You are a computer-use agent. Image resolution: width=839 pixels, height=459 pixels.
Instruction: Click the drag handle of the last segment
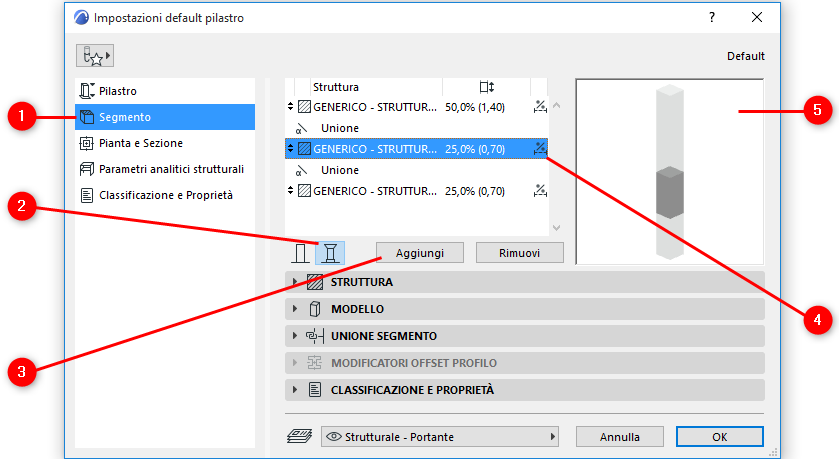[x=291, y=190]
